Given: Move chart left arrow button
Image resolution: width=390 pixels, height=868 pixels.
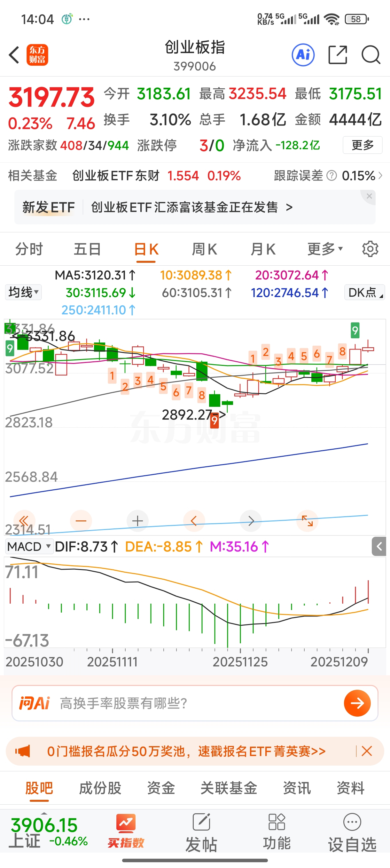Looking at the screenshot, I should click(194, 521).
